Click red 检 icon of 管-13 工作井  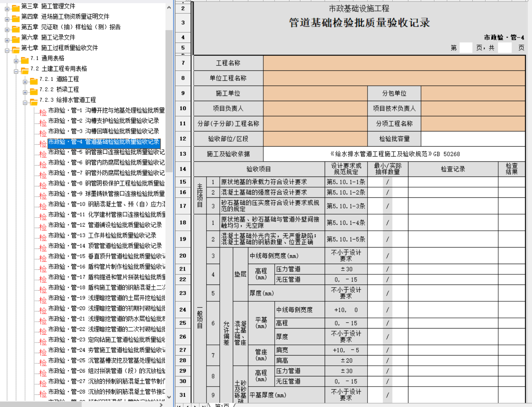point(43,237)
